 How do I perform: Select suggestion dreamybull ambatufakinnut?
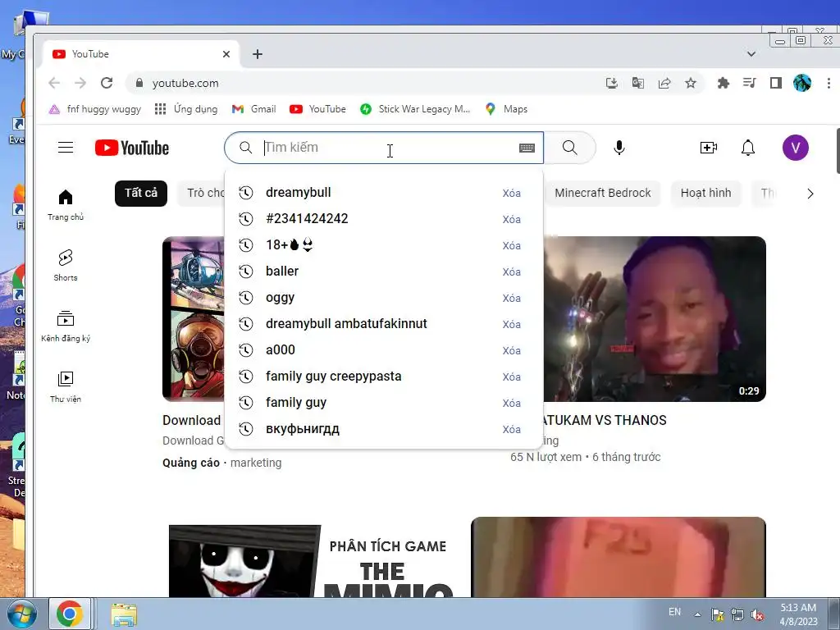384,324
